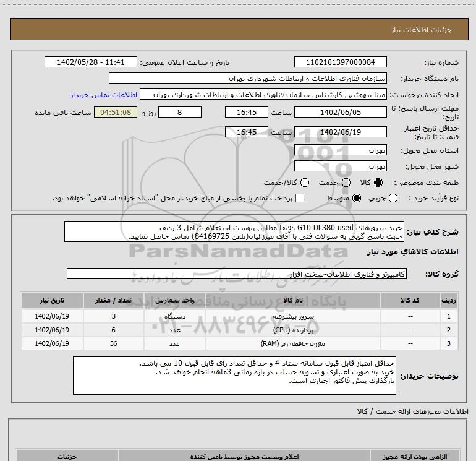Open the اطلاعات تماس خریدار link
The width and height of the screenshot is (476, 461).
point(104,95)
